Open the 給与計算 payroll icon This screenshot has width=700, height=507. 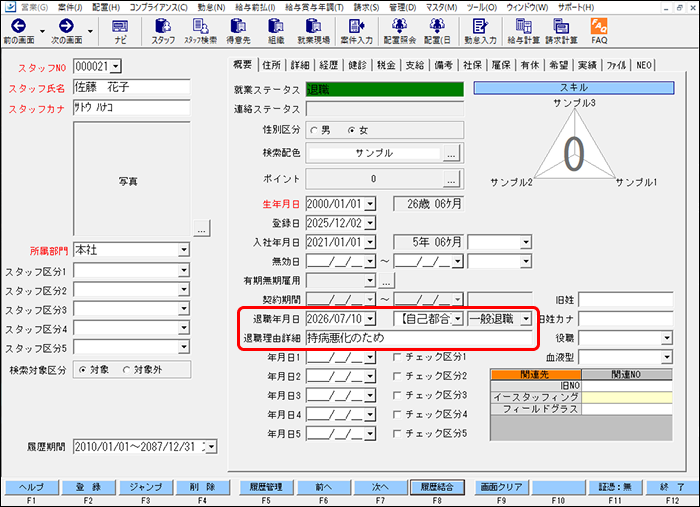tap(523, 31)
